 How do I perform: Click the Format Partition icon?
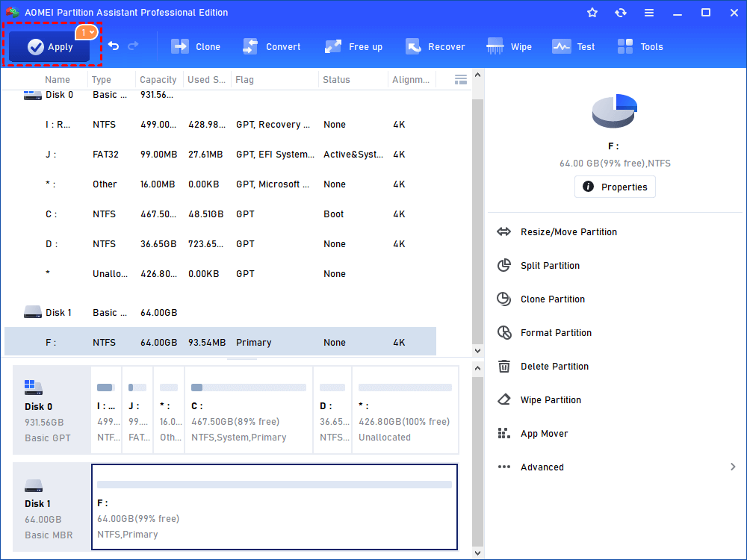tap(504, 332)
